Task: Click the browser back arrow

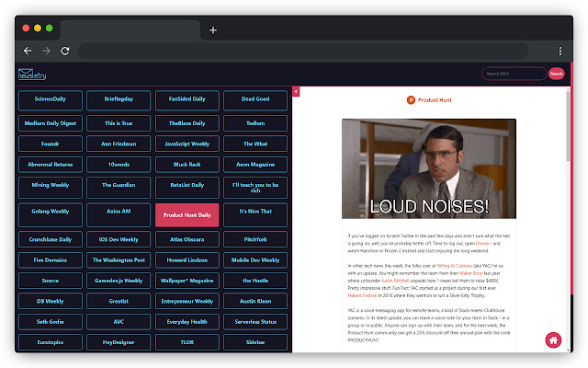Action: 28,51
